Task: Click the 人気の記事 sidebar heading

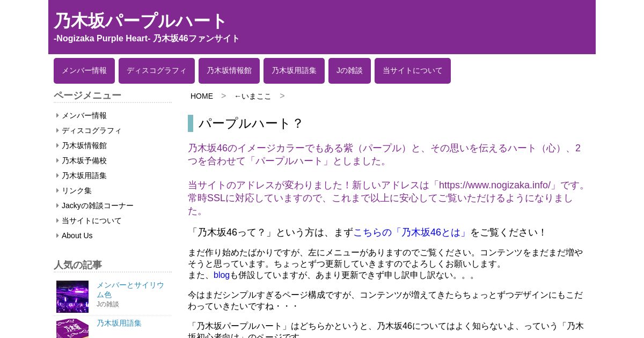Action: pyautogui.click(x=78, y=265)
